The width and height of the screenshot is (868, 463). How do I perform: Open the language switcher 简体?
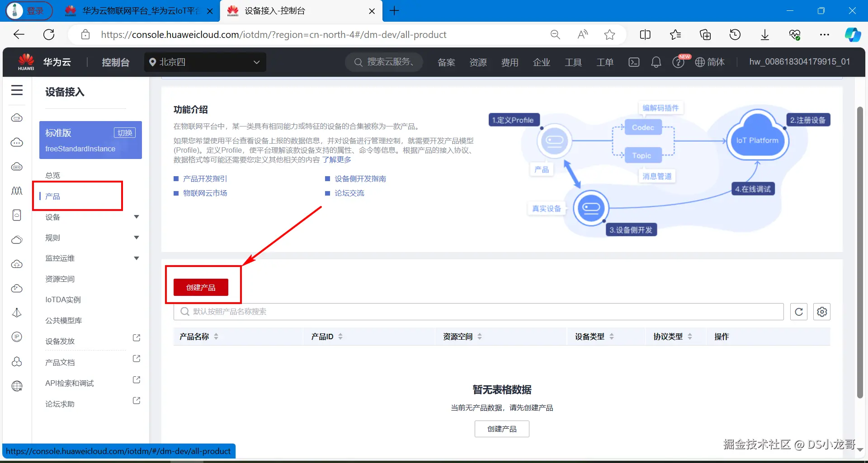pos(710,62)
